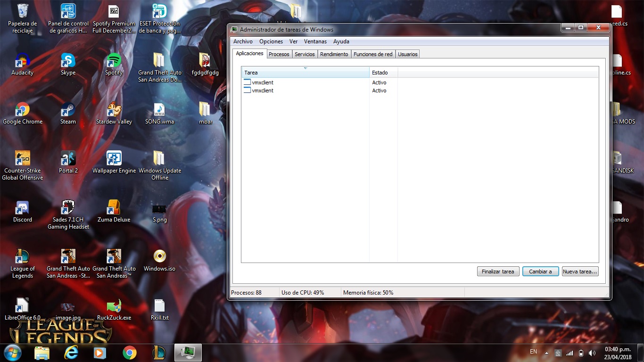Open the Rendimiento tab

coord(334,54)
